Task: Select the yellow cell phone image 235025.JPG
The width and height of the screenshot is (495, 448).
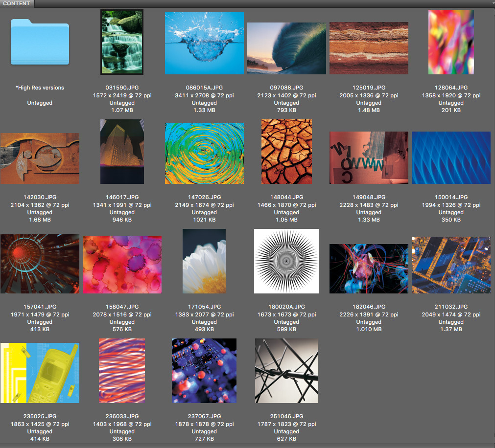Action: [x=40, y=373]
